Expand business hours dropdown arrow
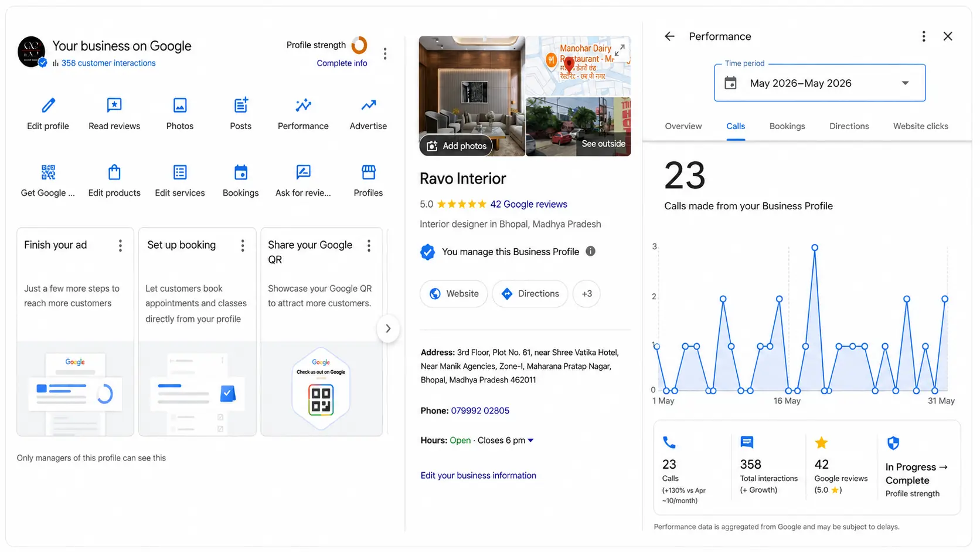Image resolution: width=980 pixels, height=552 pixels. [530, 441]
